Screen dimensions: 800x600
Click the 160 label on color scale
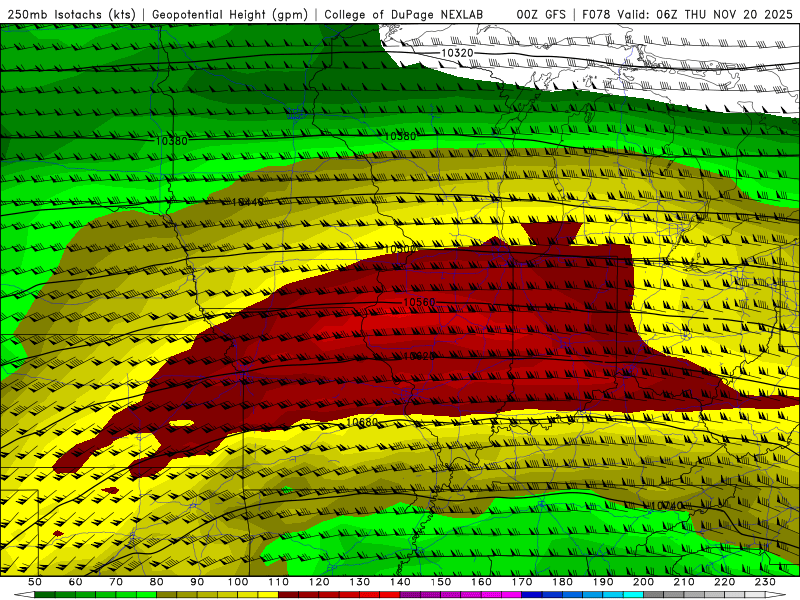[x=481, y=582]
